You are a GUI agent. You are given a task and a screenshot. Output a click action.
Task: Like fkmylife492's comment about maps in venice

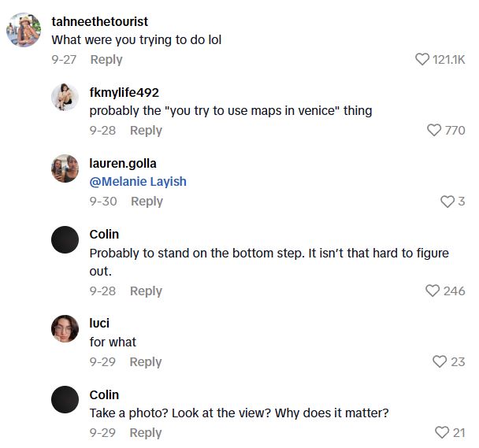click(434, 130)
